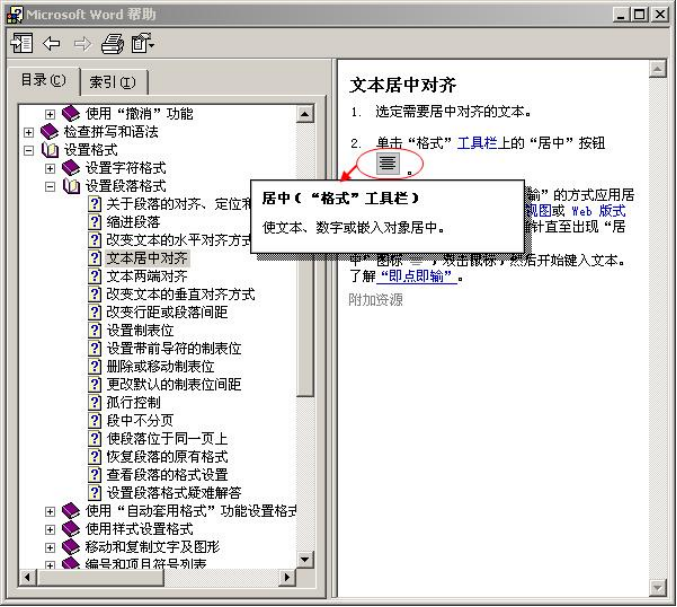Screen dimensions: 677x607
Task: Follow the “即点即输” hyperlink
Action: point(417,276)
